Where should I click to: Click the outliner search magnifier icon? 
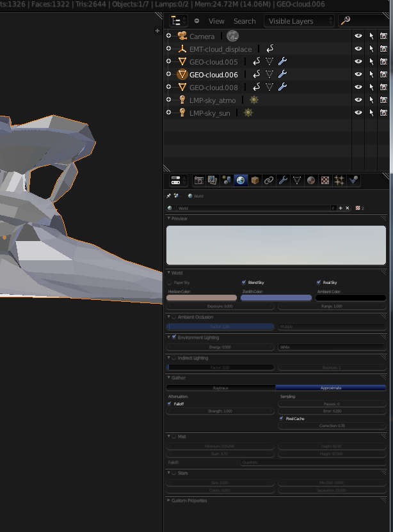pyautogui.click(x=346, y=21)
